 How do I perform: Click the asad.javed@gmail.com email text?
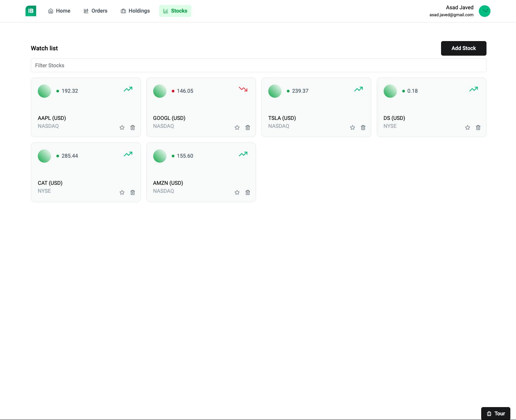click(x=451, y=15)
